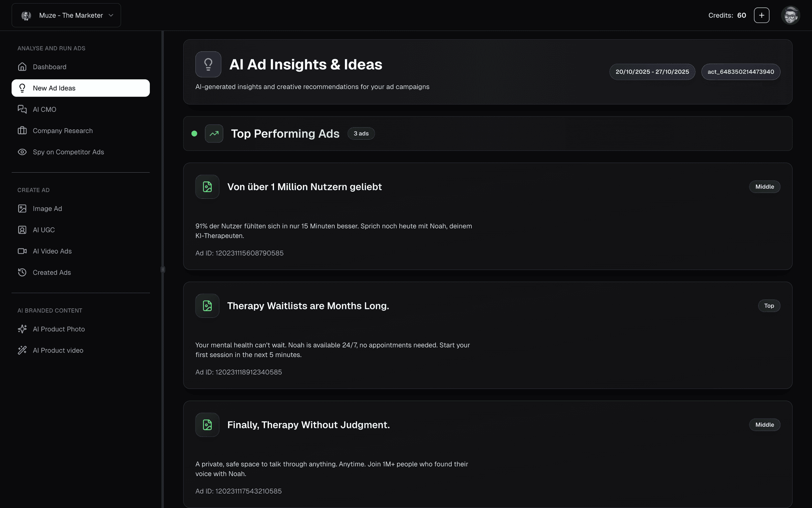Click the Dashboard home icon

22,67
